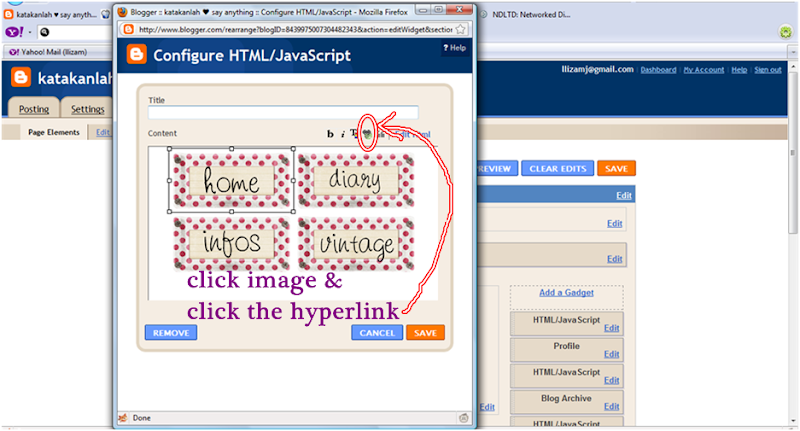Click the page scrollbar down arrow
This screenshot has width=800, height=431.
pyautogui.click(x=793, y=421)
